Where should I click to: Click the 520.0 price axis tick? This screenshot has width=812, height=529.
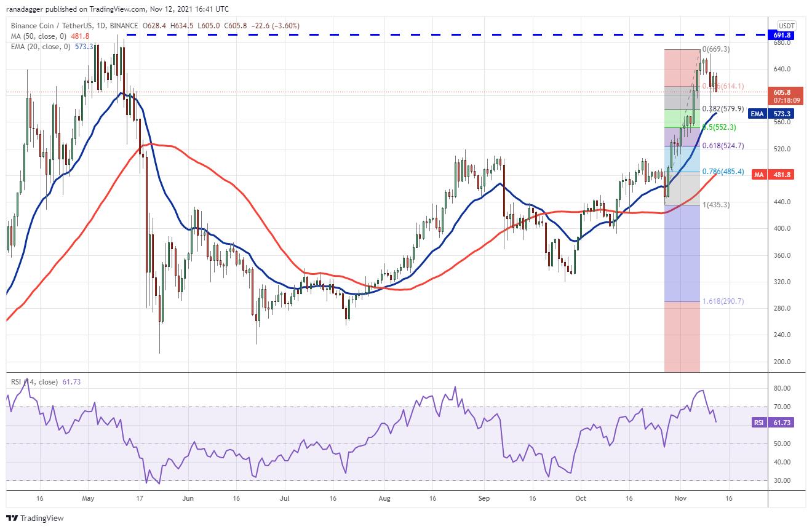pos(784,149)
